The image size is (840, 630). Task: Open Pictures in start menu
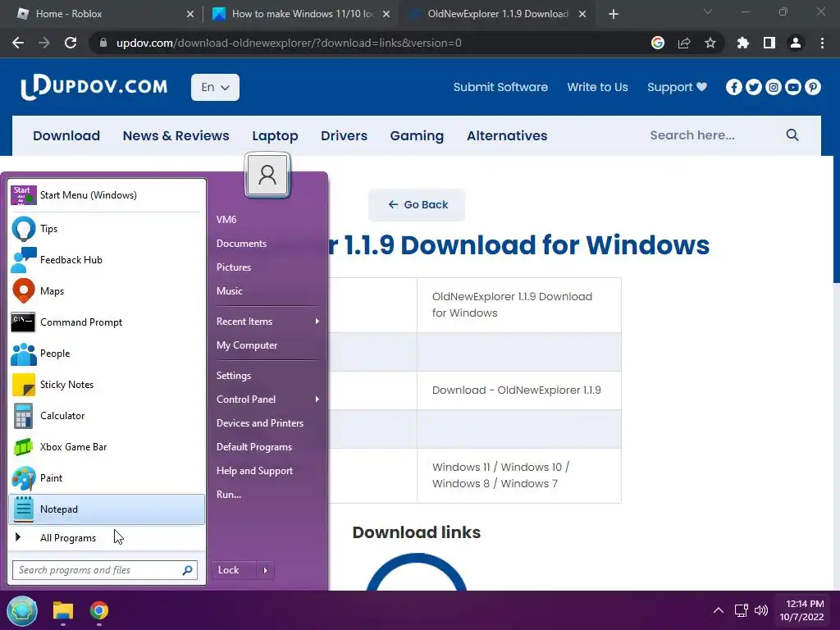(234, 267)
